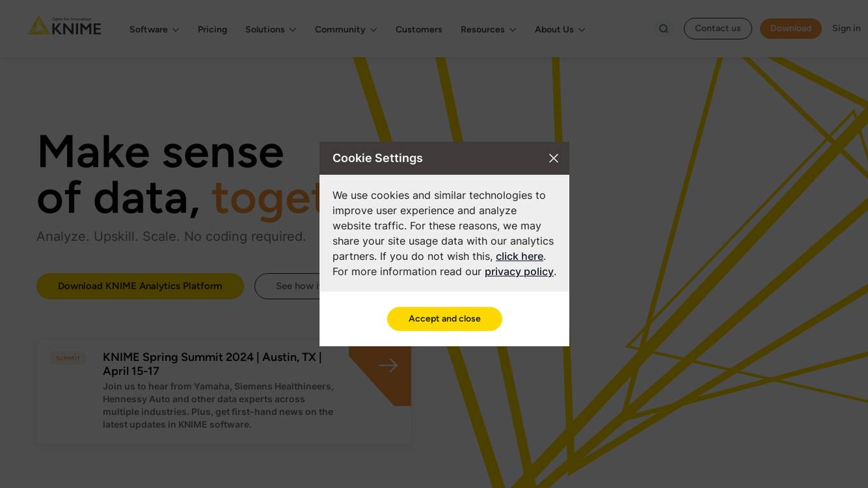Close the Cookie Settings dialog
Image resolution: width=868 pixels, height=488 pixels.
(553, 158)
